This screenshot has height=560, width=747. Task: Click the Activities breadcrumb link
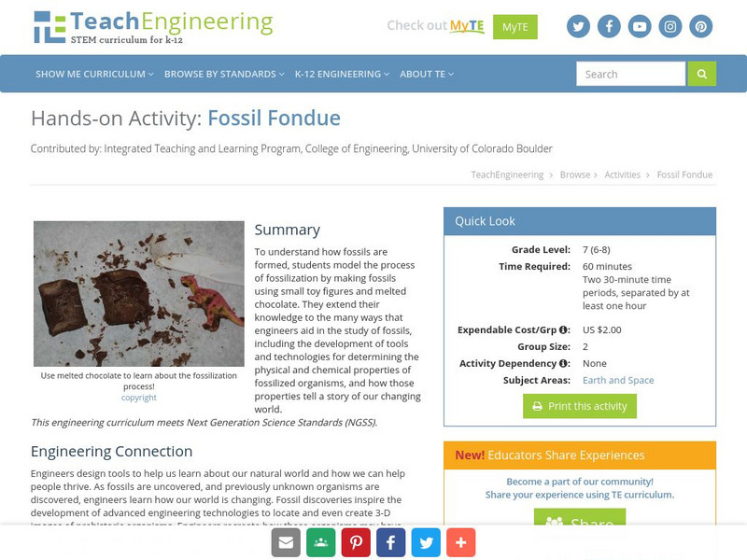[x=622, y=175]
